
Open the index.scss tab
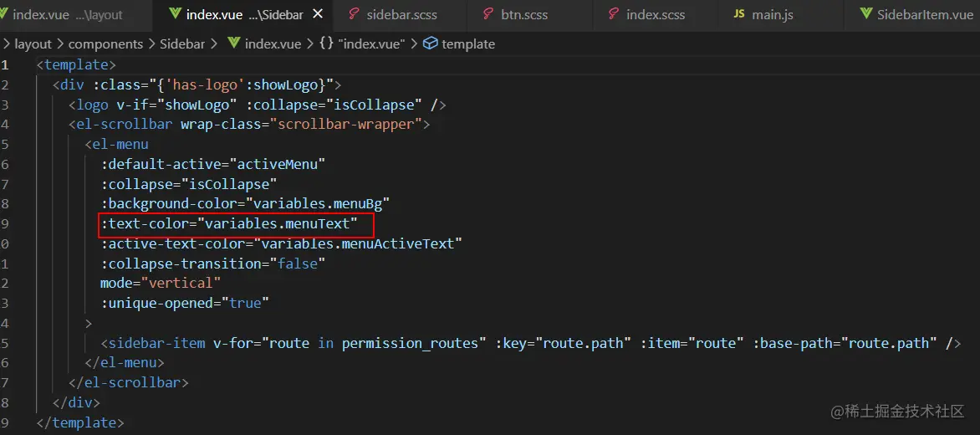coord(654,15)
